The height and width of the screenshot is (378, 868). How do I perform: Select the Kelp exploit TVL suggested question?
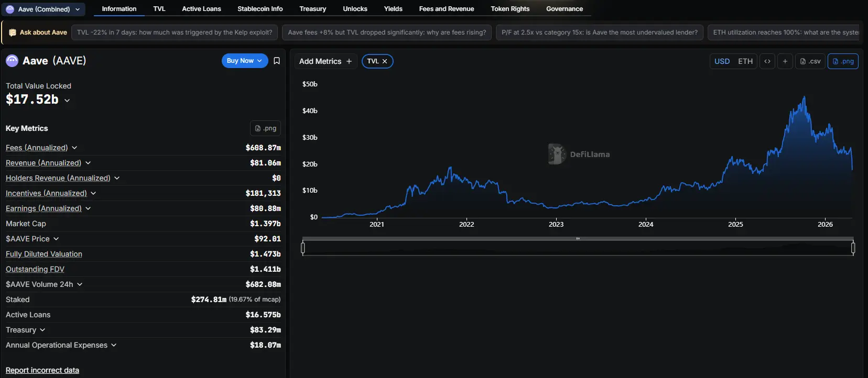coord(175,32)
